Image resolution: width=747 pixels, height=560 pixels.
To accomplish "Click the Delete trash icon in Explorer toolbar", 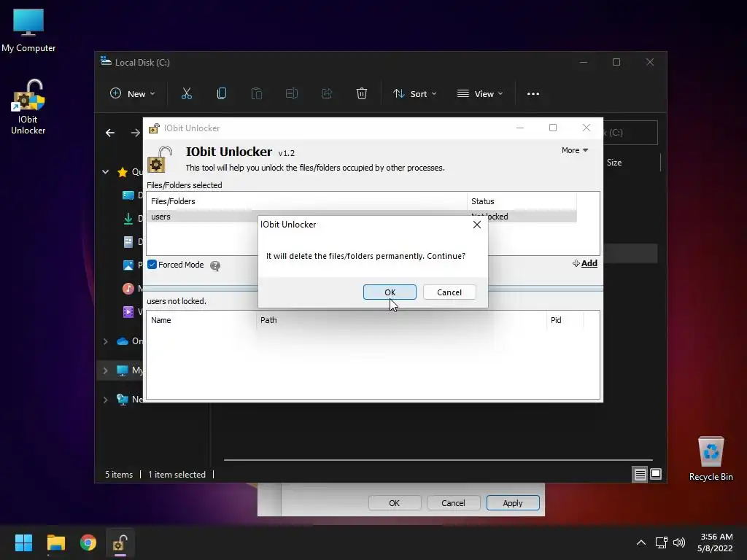I will 362,94.
